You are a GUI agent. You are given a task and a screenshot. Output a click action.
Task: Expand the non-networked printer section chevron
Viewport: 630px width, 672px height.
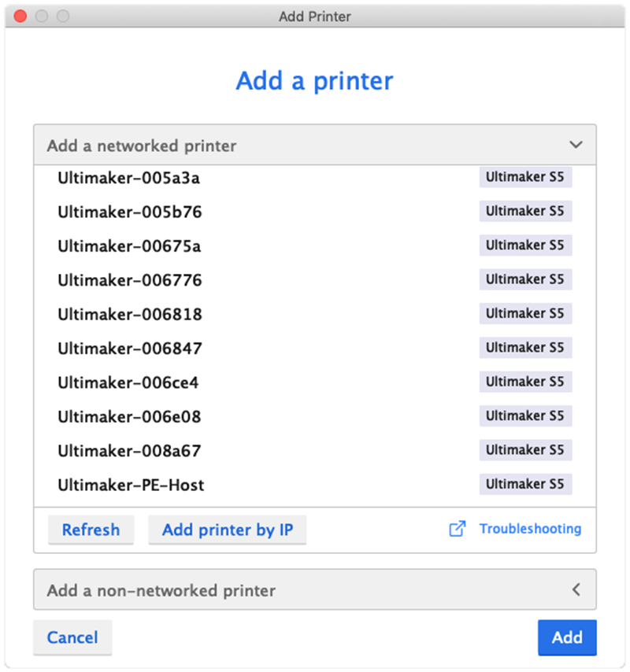pyautogui.click(x=576, y=589)
